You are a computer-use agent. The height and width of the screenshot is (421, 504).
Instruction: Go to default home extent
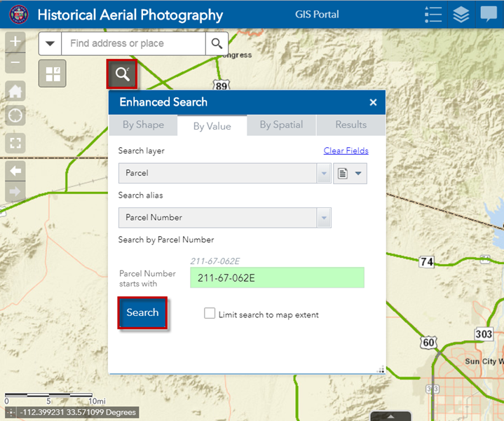pos(15,91)
